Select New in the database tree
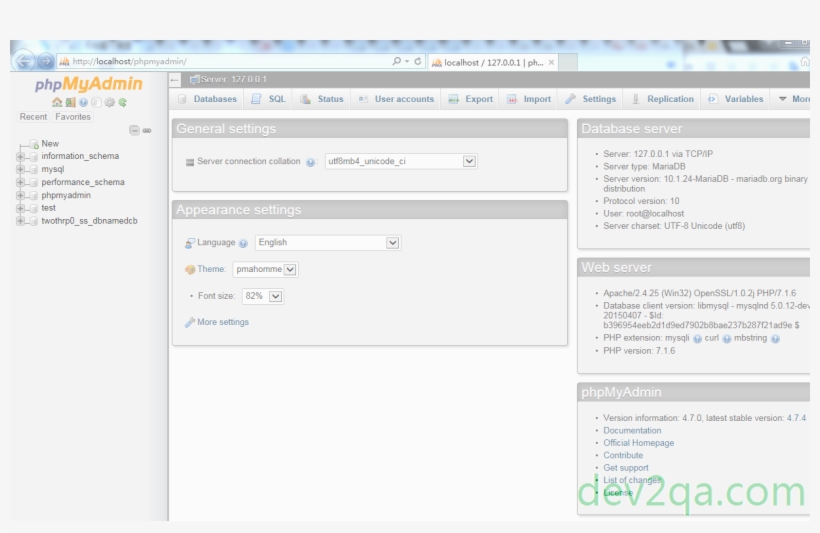Viewport: 820px width, 533px height. 50,143
